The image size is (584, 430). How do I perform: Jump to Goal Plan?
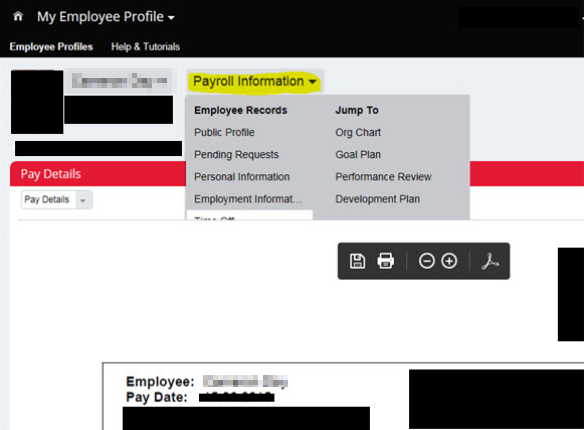pyautogui.click(x=358, y=155)
